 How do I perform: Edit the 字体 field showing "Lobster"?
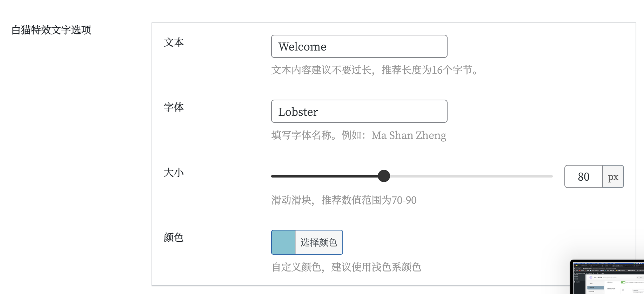point(358,111)
